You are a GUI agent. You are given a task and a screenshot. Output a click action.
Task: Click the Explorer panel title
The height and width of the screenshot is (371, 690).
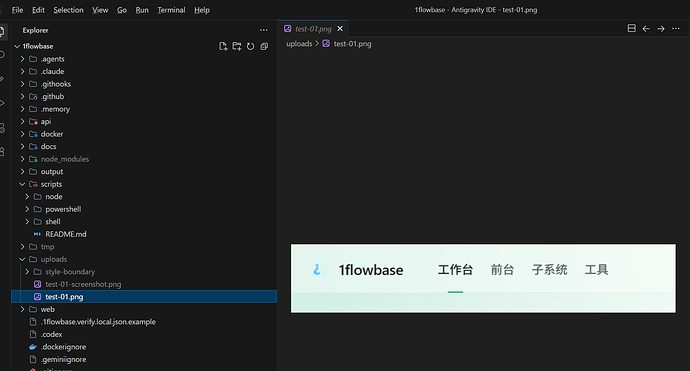pyautogui.click(x=35, y=30)
